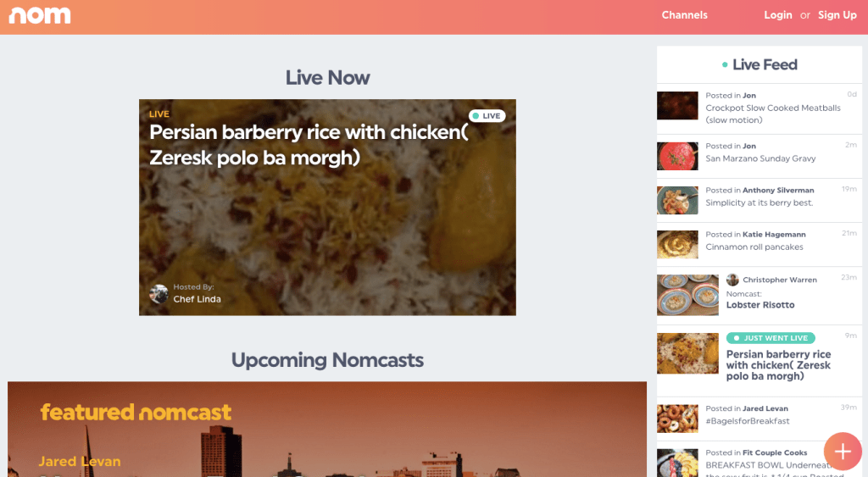
Task: Click the JUST WENT LIVE badge
Action: click(x=771, y=338)
